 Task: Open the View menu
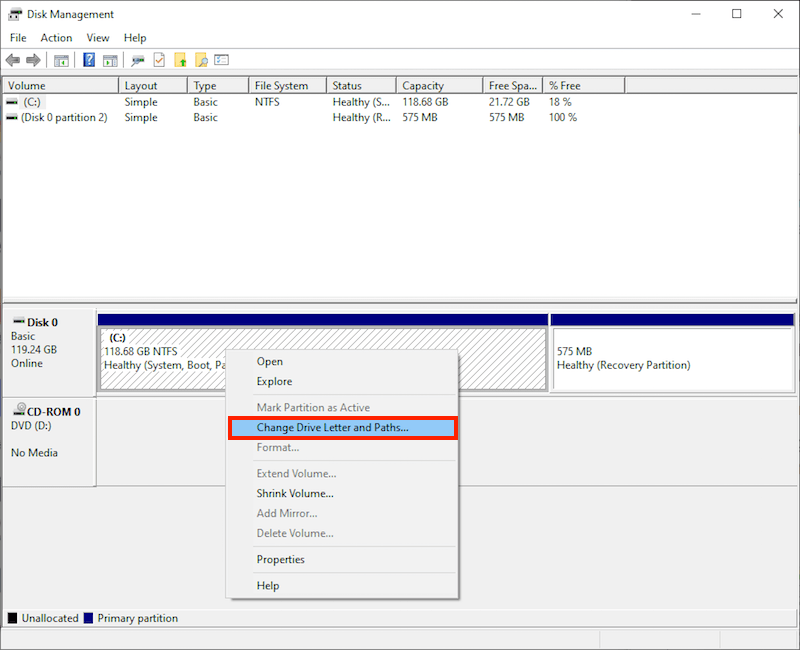click(98, 38)
